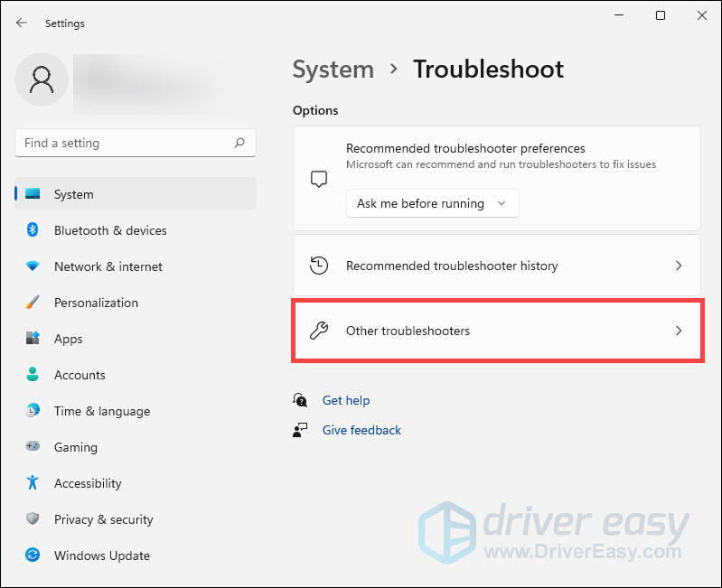Click the Privacy & security shield icon
722x588 pixels.
click(x=33, y=519)
